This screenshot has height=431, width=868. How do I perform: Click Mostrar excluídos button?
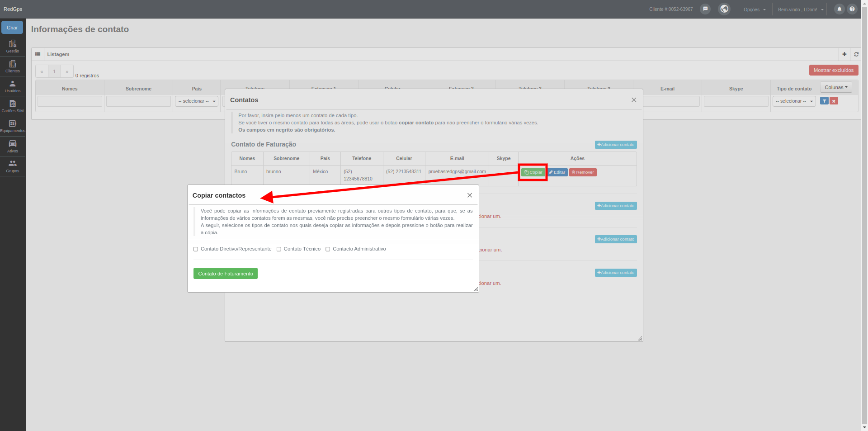(834, 70)
